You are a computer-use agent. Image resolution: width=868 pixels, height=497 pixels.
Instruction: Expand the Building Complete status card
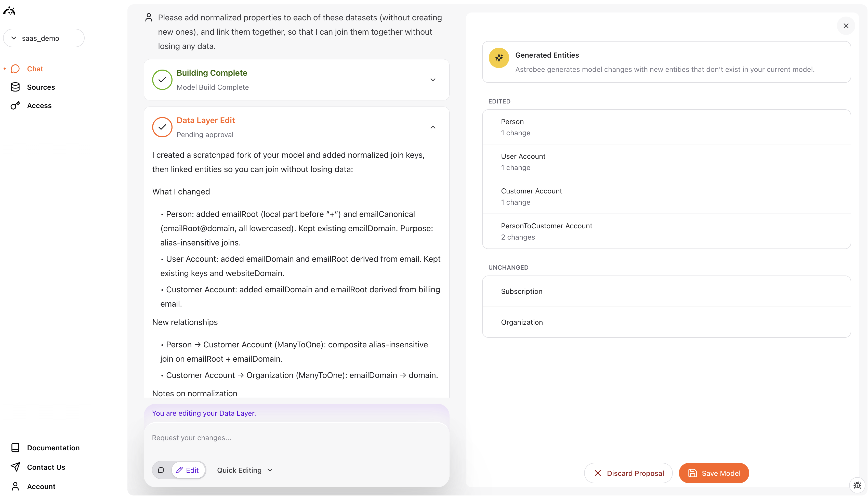click(433, 80)
